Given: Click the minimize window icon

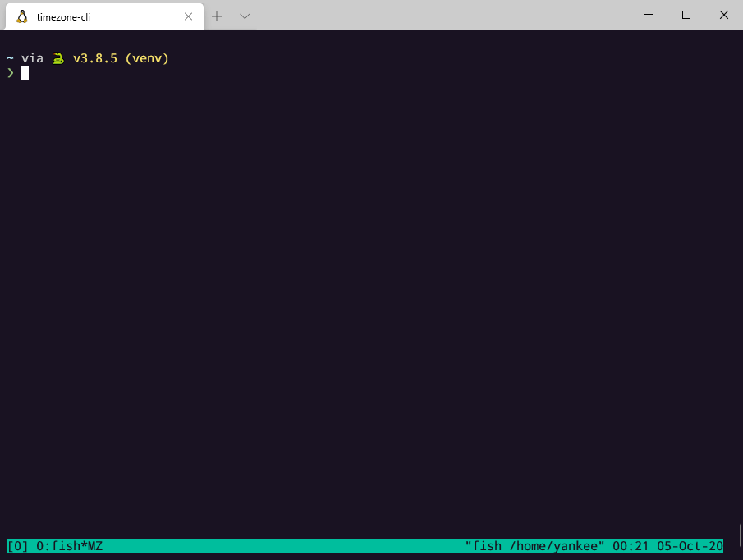Looking at the screenshot, I should point(648,15).
